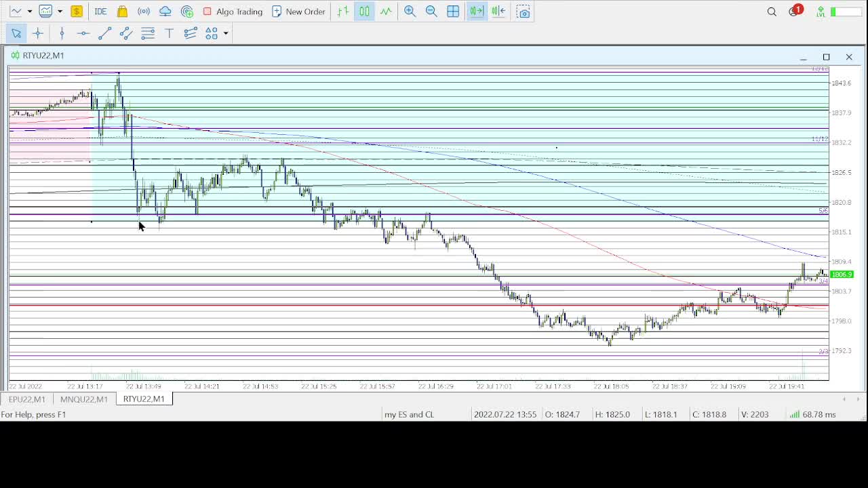The height and width of the screenshot is (488, 868).
Task: Open the VPS cloud icon
Action: click(165, 12)
